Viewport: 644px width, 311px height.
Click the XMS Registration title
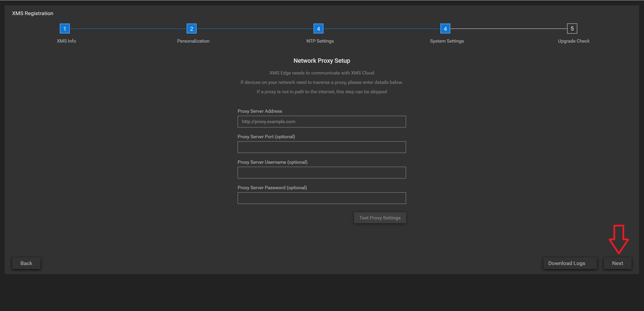[x=33, y=13]
